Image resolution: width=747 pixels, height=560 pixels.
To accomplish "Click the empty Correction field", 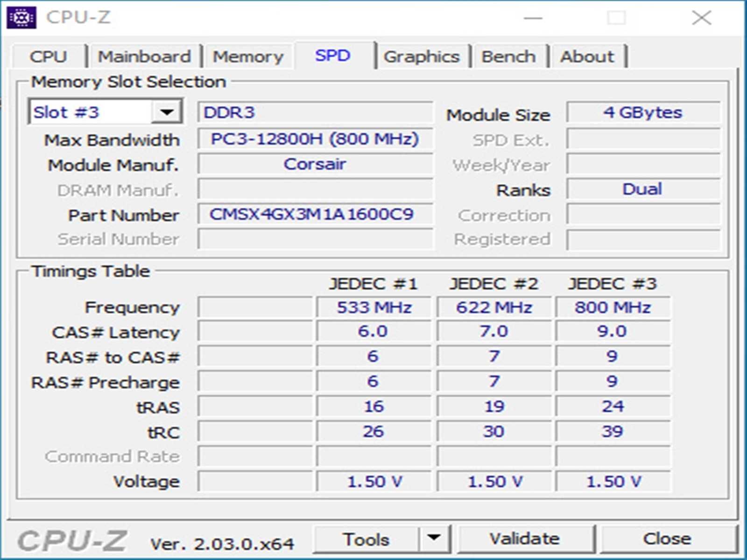I will (643, 214).
